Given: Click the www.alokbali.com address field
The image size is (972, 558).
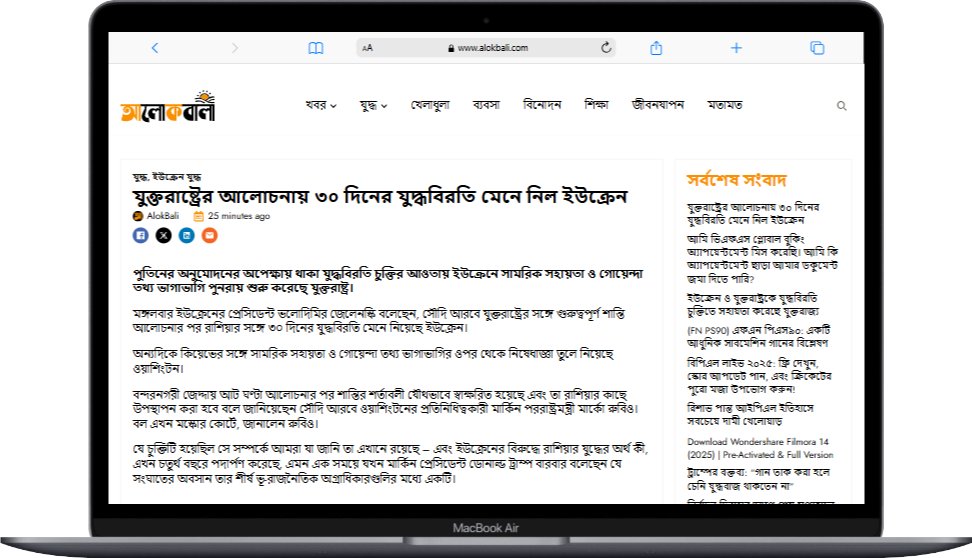Looking at the screenshot, I should (486, 48).
